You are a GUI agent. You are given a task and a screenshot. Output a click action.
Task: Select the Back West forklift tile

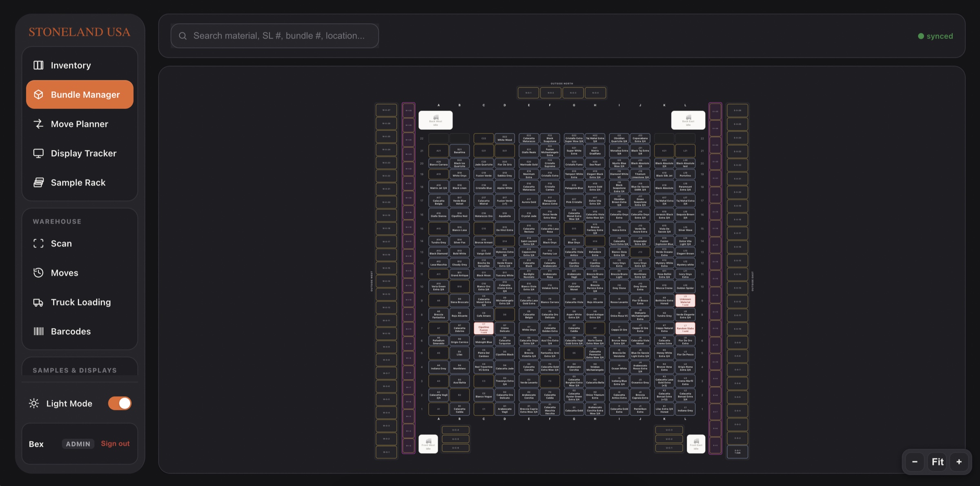coord(435,120)
